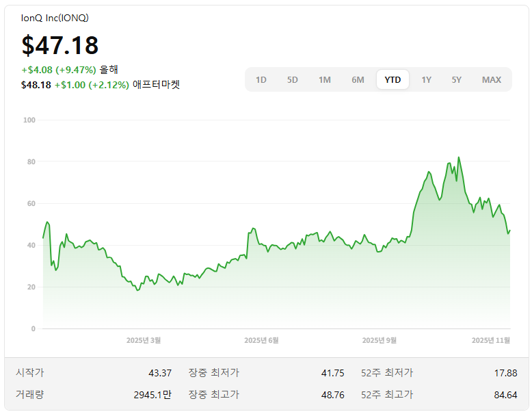Click the 2025년 6월 axis label

tap(261, 340)
